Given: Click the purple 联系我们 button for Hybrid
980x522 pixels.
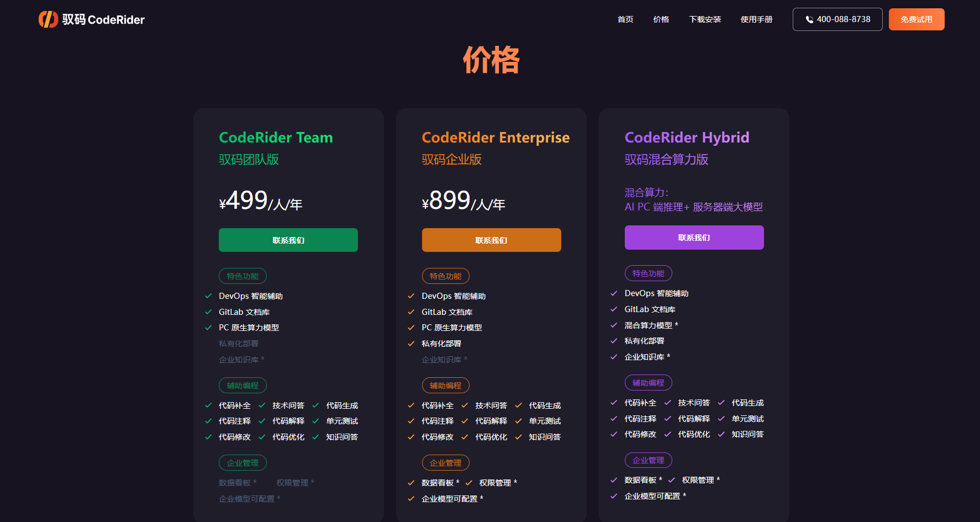Looking at the screenshot, I should [694, 237].
